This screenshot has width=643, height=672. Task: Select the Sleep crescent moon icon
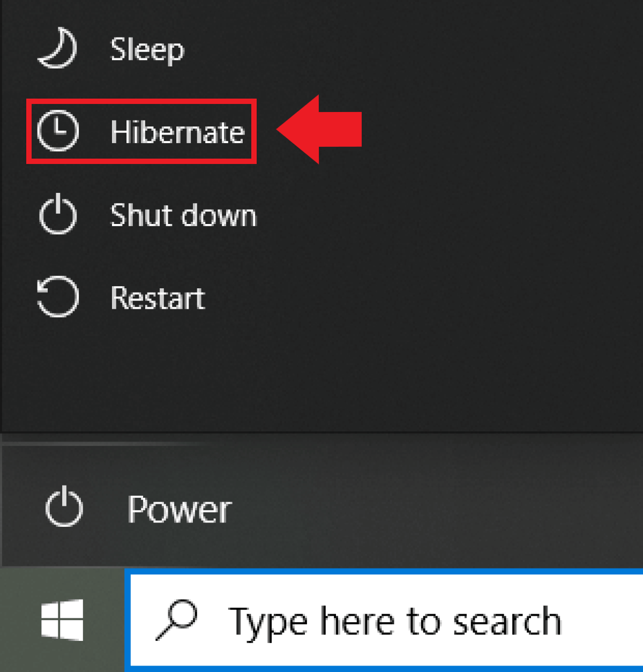click(57, 49)
